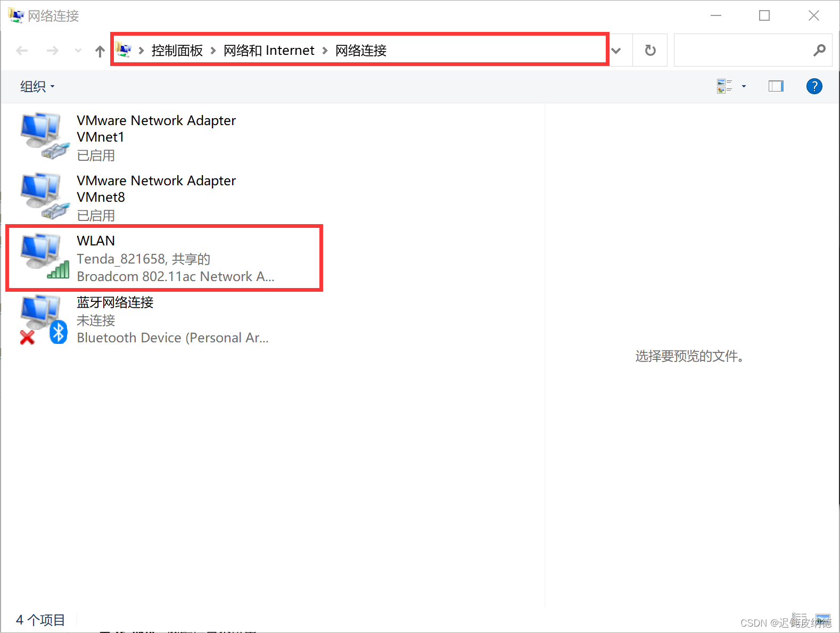Screen dimensions: 840x633
Task: Click the Tenda_821658, 共享的 status text
Action: pyautogui.click(x=143, y=259)
